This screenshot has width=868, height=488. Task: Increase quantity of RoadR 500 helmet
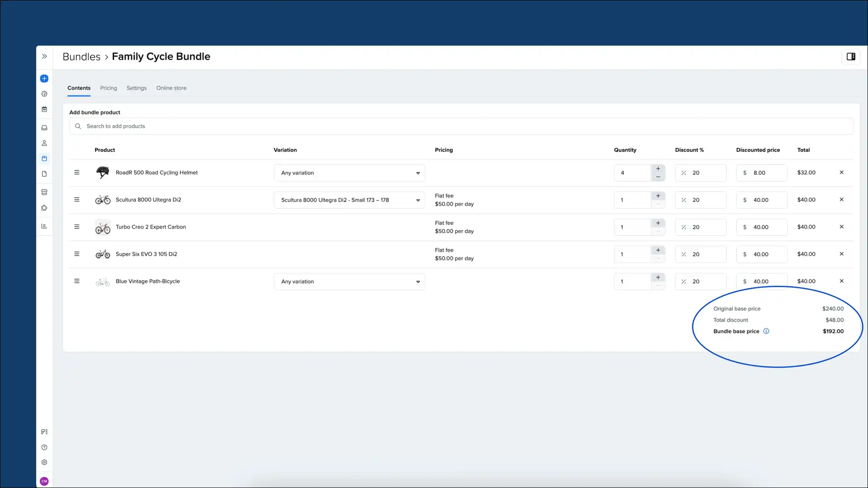point(658,169)
